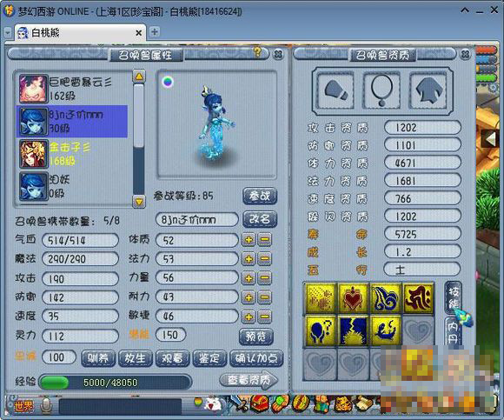Click pet list scroll down arrow
The image size is (504, 420).
coord(139,202)
